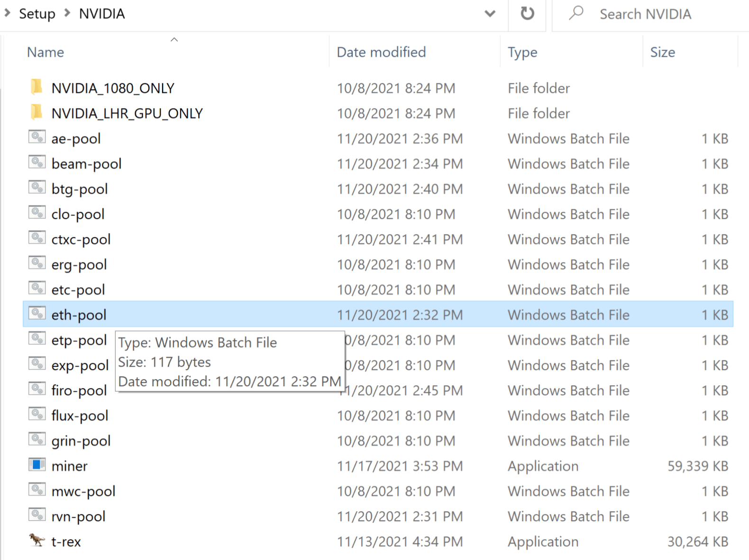Screen dimensions: 749x560
Task: Click the Setup breadcrumb in path
Action: click(37, 14)
